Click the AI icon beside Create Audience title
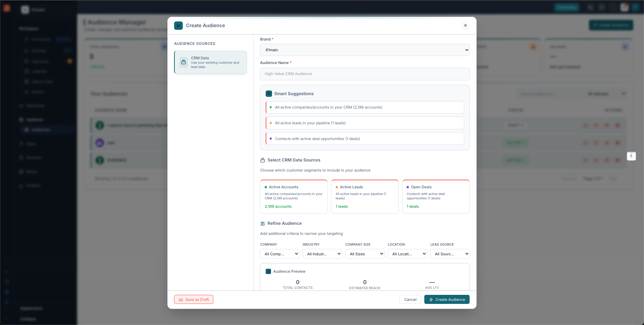The height and width of the screenshot is (325, 644). tap(178, 25)
